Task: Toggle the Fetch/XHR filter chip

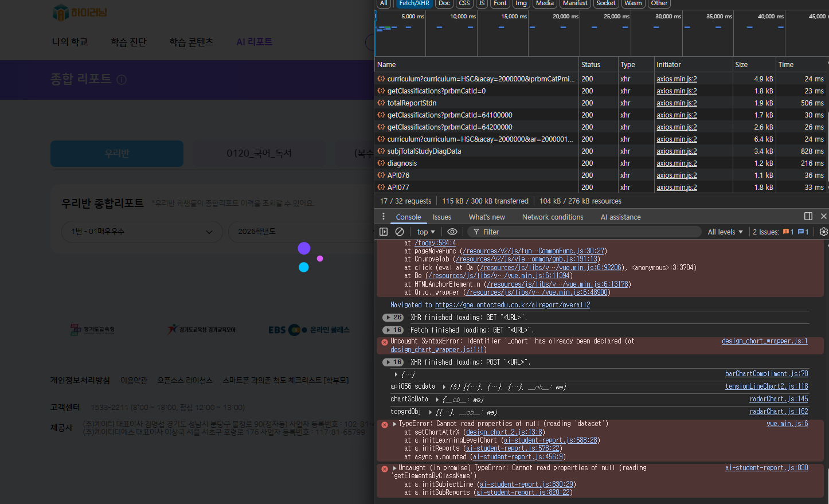Action: (414, 3)
